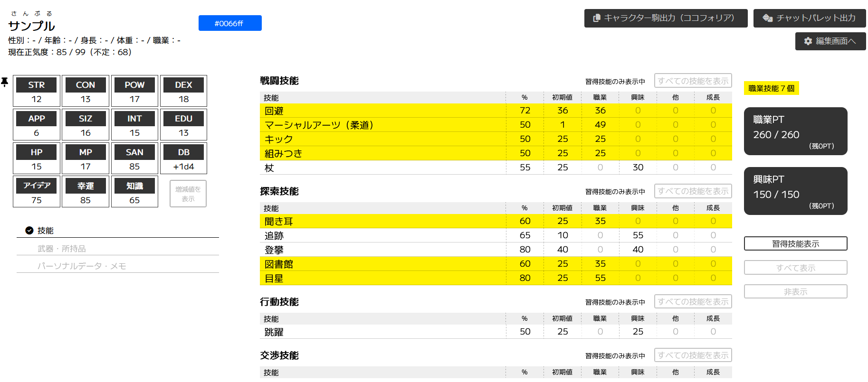This screenshot has width=868, height=382.
Task: Toggle the 増減値を表示 button
Action: point(188,194)
